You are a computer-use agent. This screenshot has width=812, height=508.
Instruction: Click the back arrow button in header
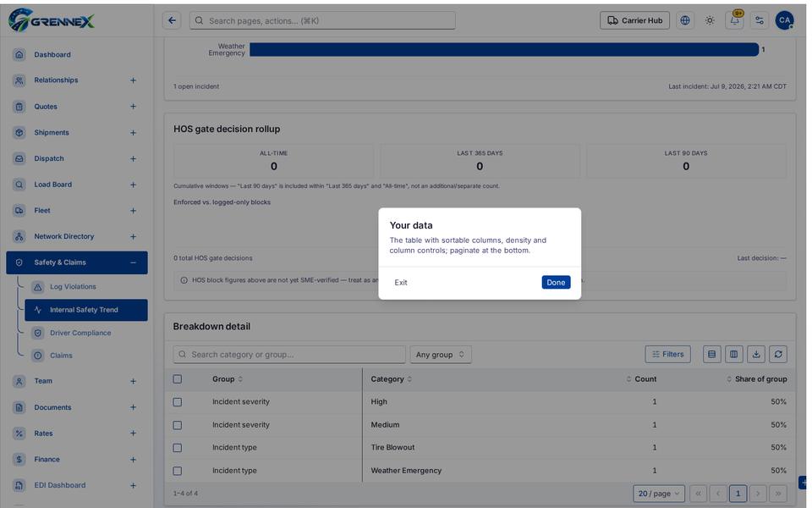(172, 20)
